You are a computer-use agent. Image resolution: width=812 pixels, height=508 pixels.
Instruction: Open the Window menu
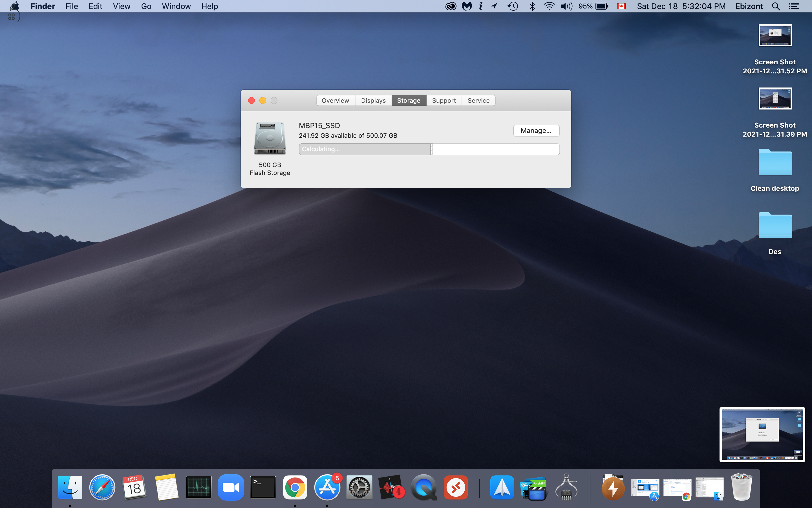pos(176,6)
